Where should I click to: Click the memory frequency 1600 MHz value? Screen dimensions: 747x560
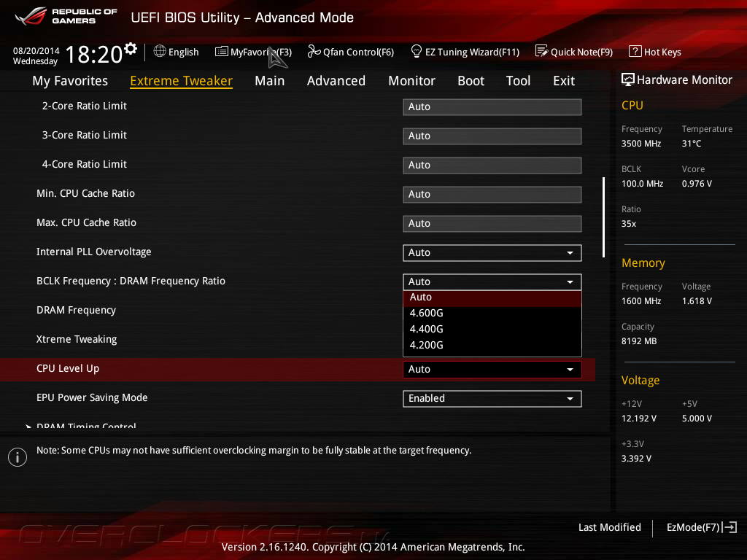[640, 301]
